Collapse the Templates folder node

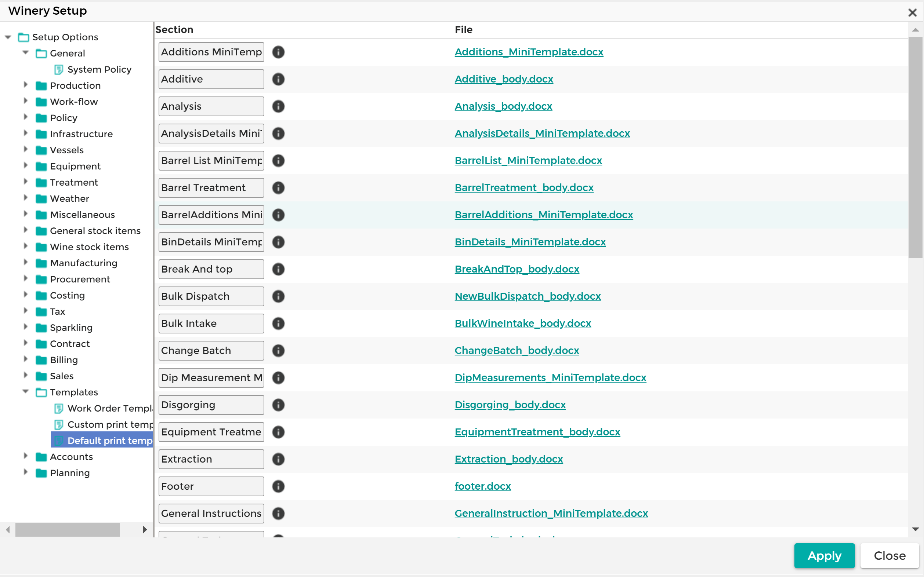[26, 391]
